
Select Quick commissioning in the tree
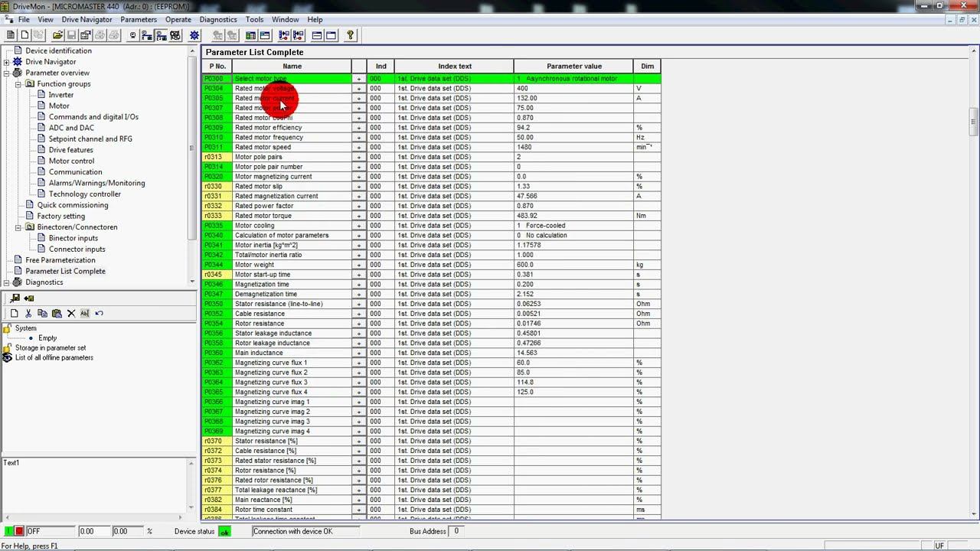tap(73, 205)
